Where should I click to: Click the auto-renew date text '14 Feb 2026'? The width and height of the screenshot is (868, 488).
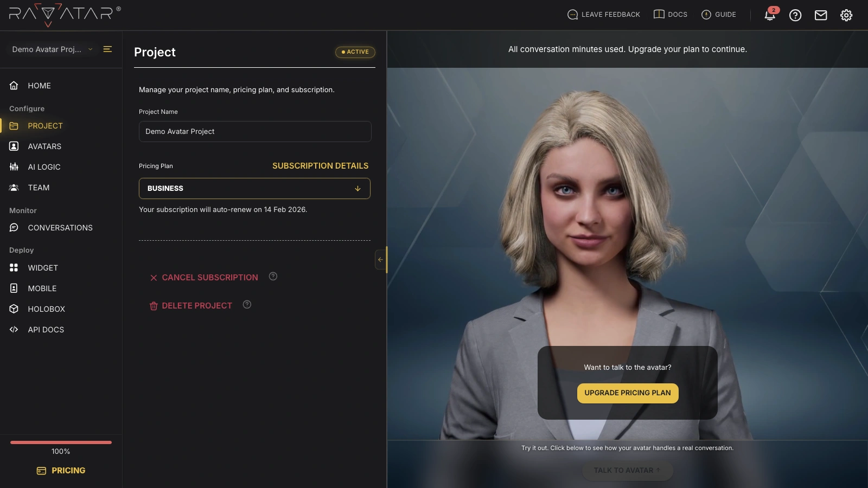pyautogui.click(x=285, y=210)
